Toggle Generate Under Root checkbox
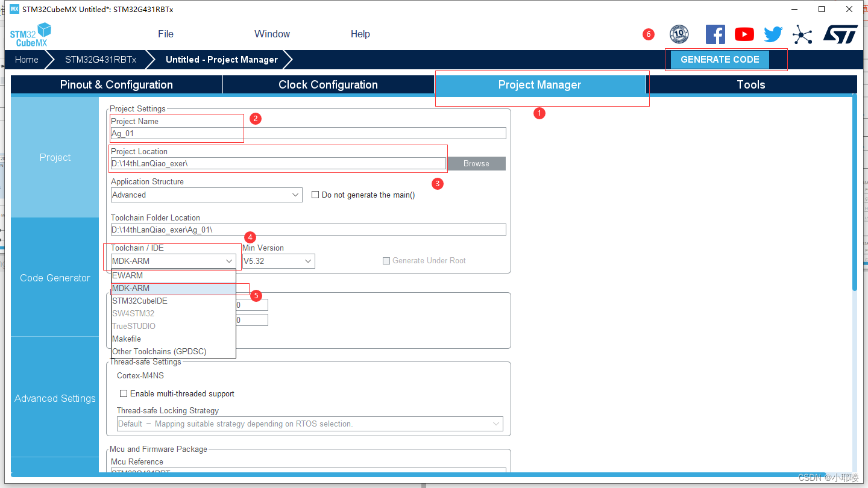The width and height of the screenshot is (868, 488). 387,261
